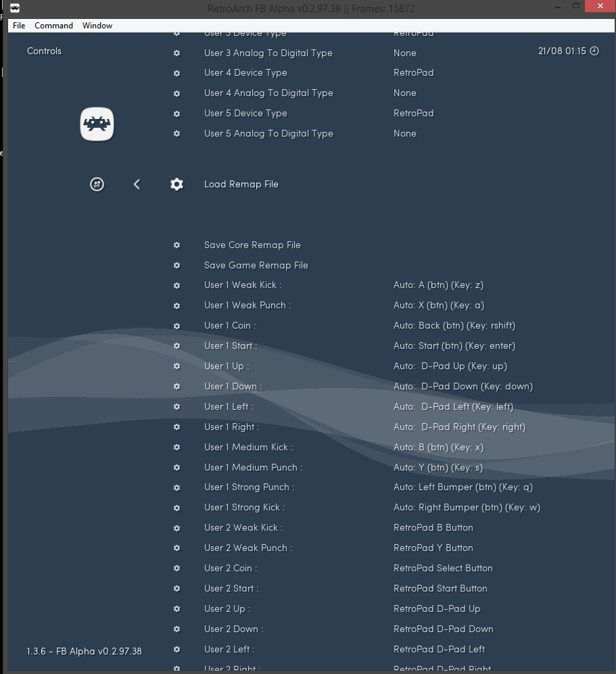Click the value Auto: A (btn) (Key: z)
The image size is (616, 674).
(438, 285)
